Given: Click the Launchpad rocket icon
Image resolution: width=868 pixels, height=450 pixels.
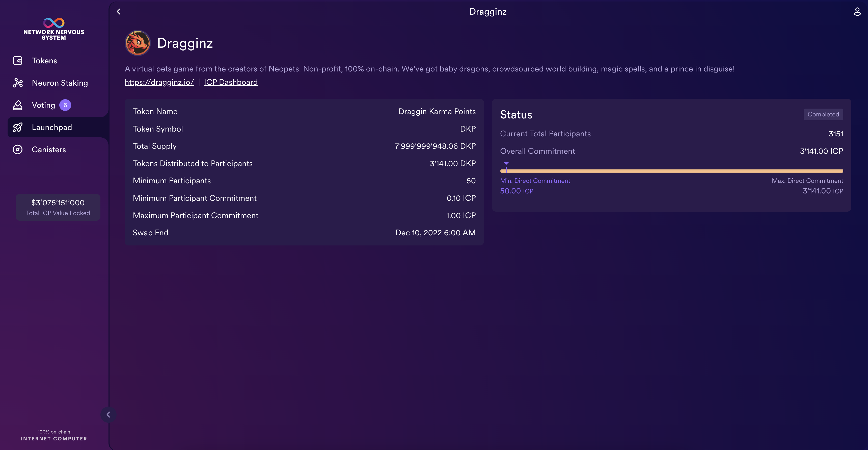Looking at the screenshot, I should tap(17, 128).
